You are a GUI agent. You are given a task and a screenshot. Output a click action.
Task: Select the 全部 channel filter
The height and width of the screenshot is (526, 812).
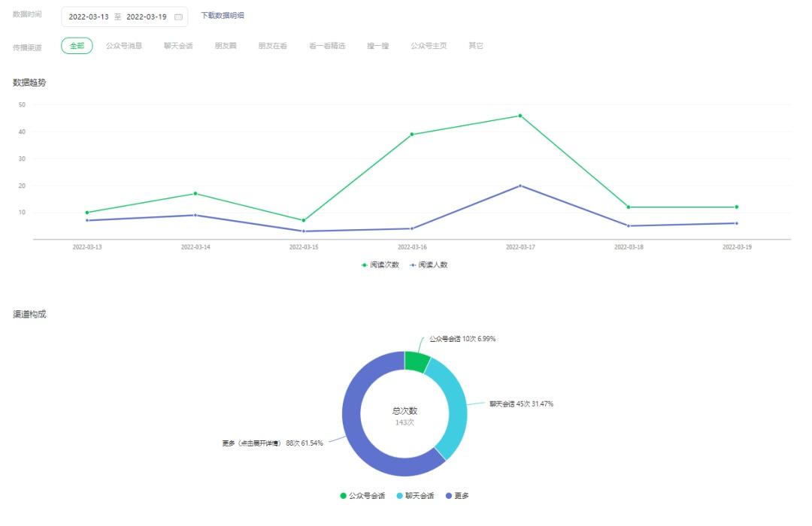pos(77,46)
